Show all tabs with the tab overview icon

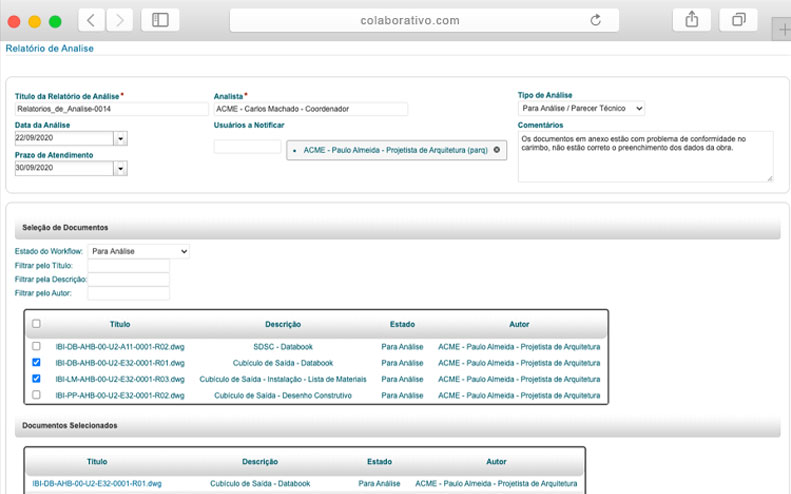tap(738, 20)
